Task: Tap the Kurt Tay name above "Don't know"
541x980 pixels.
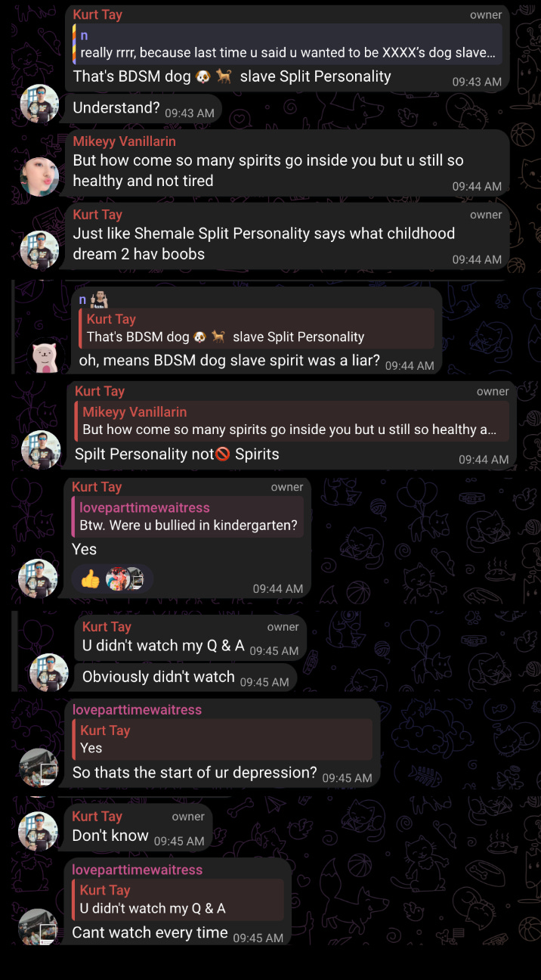Action: click(x=97, y=816)
